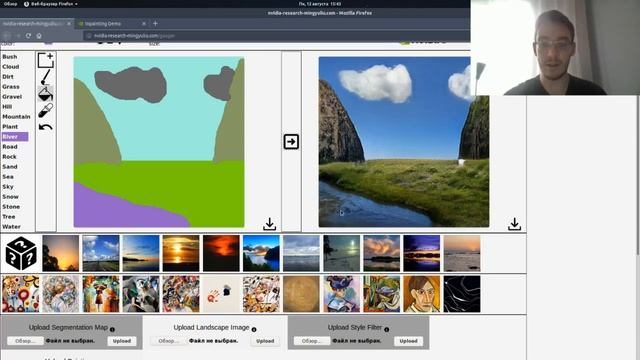Select the Sea label
The width and height of the screenshot is (640, 360).
point(8,177)
